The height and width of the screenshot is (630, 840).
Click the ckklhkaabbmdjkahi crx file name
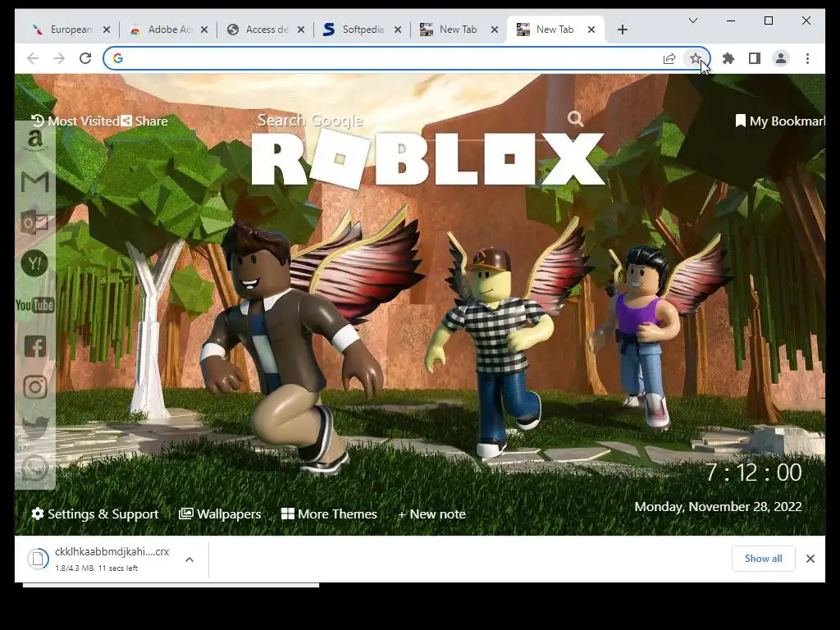(112, 552)
